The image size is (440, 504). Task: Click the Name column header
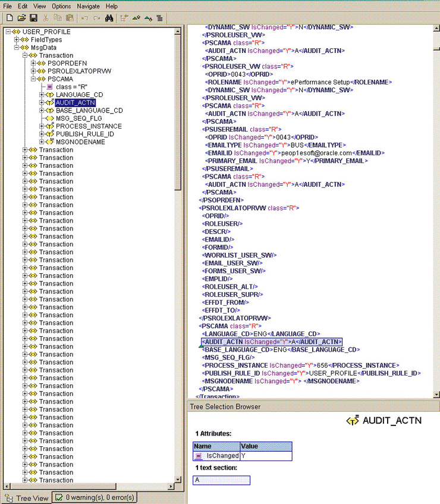pos(216,446)
